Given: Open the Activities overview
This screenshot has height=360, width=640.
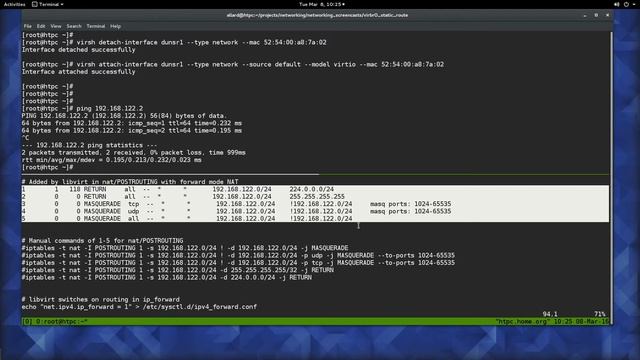Looking at the screenshot, I should (x=14, y=4).
